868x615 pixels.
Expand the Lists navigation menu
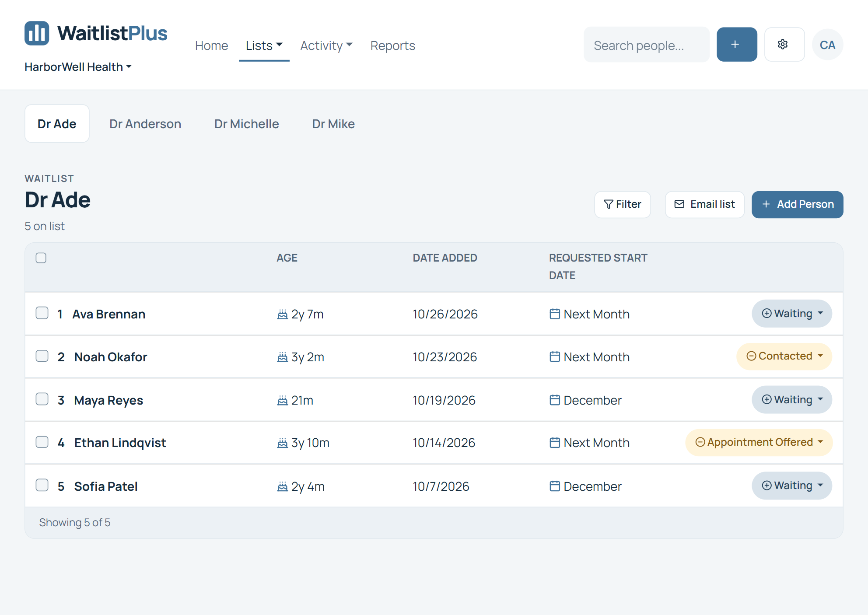tap(264, 45)
